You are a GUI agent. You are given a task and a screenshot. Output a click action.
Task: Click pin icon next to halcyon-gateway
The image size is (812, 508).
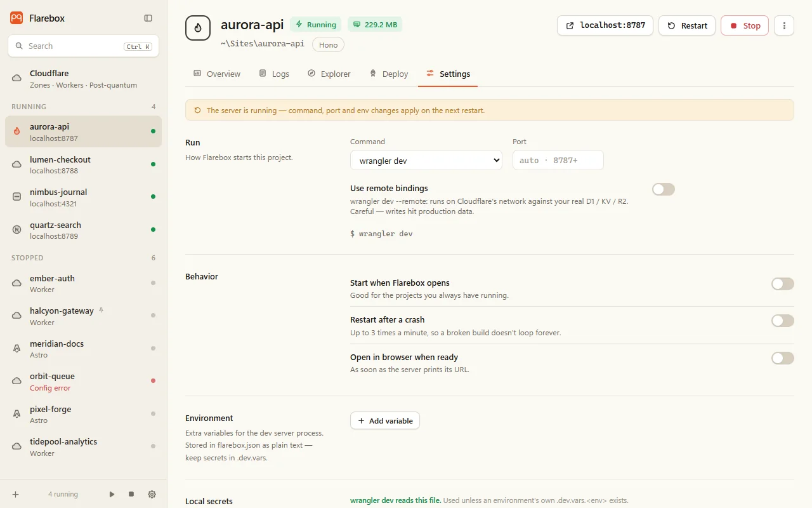(101, 311)
